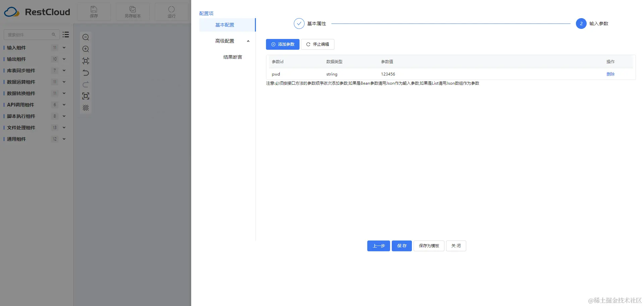Click the fit-to-canvas center icon

86,61
